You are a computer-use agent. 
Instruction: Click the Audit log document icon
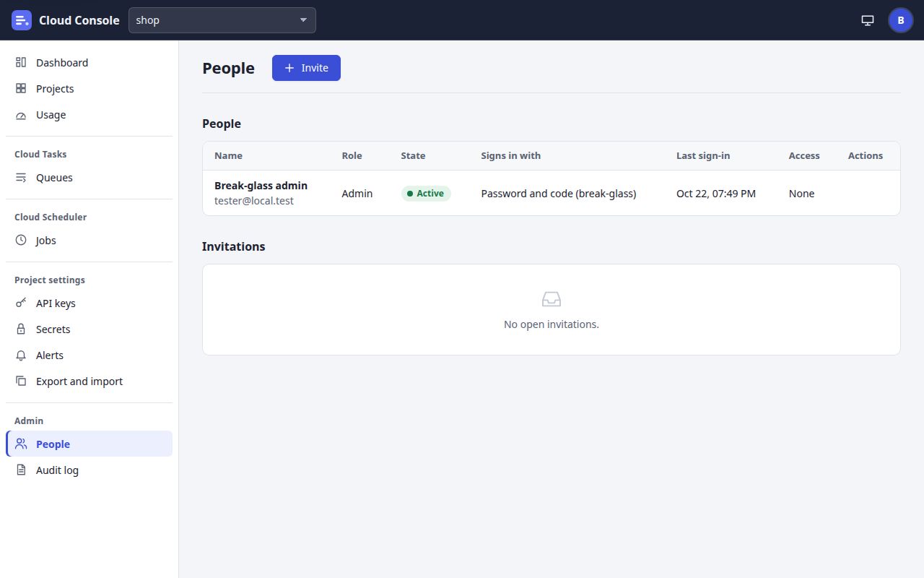pyautogui.click(x=21, y=470)
